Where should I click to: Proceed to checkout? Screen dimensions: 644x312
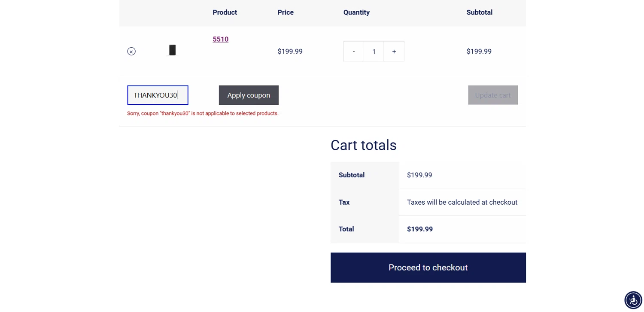(428, 268)
